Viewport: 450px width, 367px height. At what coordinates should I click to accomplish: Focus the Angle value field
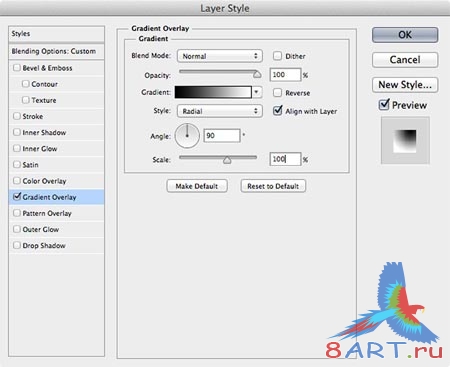tap(222, 136)
